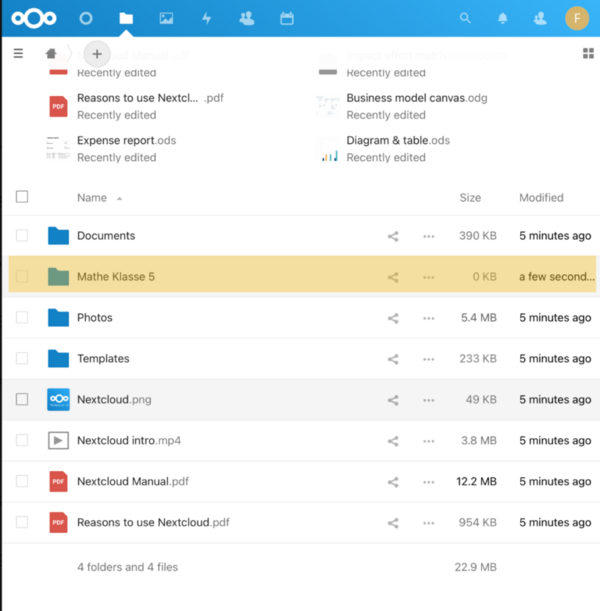This screenshot has height=611, width=600.
Task: Open the Photos app icon
Action: (x=166, y=18)
